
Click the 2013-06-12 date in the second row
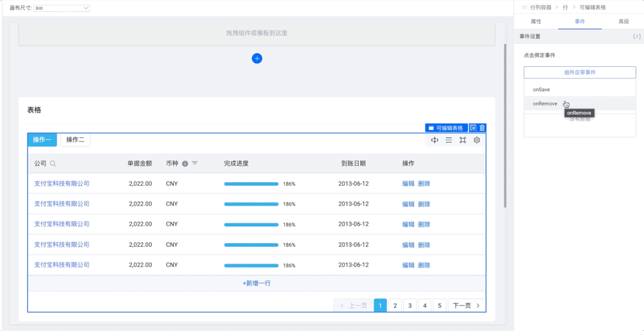pyautogui.click(x=353, y=204)
